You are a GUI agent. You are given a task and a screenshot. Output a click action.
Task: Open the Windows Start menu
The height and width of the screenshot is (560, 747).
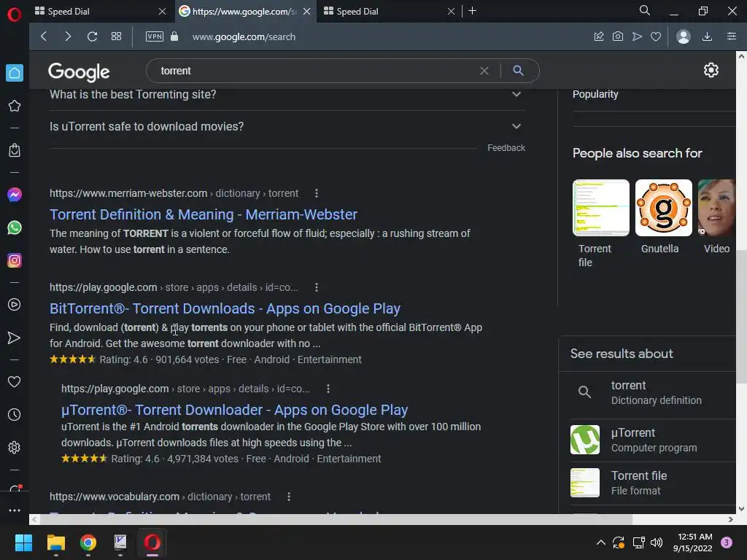click(23, 542)
